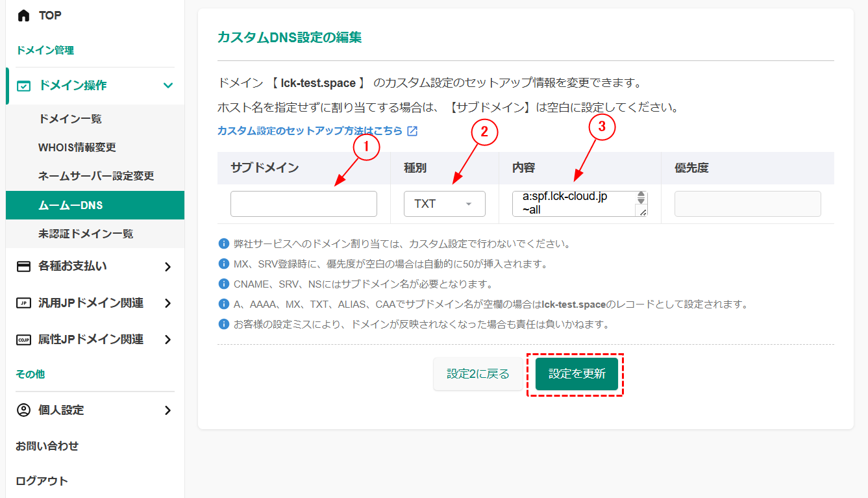Click the 各種お支払い card icon

tap(24, 266)
